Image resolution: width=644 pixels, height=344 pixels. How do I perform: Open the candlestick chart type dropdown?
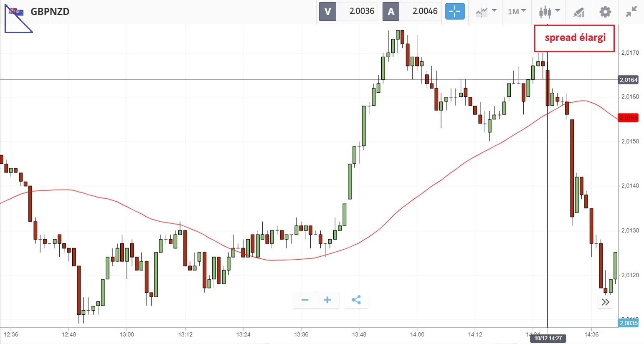pos(549,11)
